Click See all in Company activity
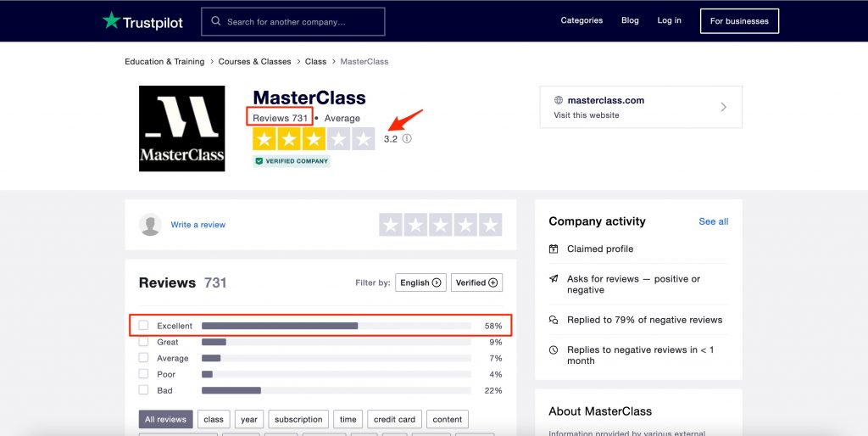This screenshot has width=868, height=436. point(714,221)
